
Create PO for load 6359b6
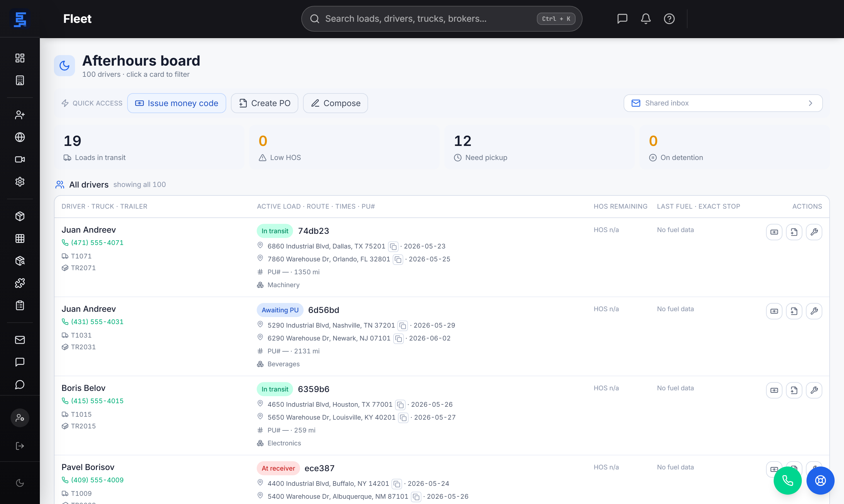click(794, 390)
